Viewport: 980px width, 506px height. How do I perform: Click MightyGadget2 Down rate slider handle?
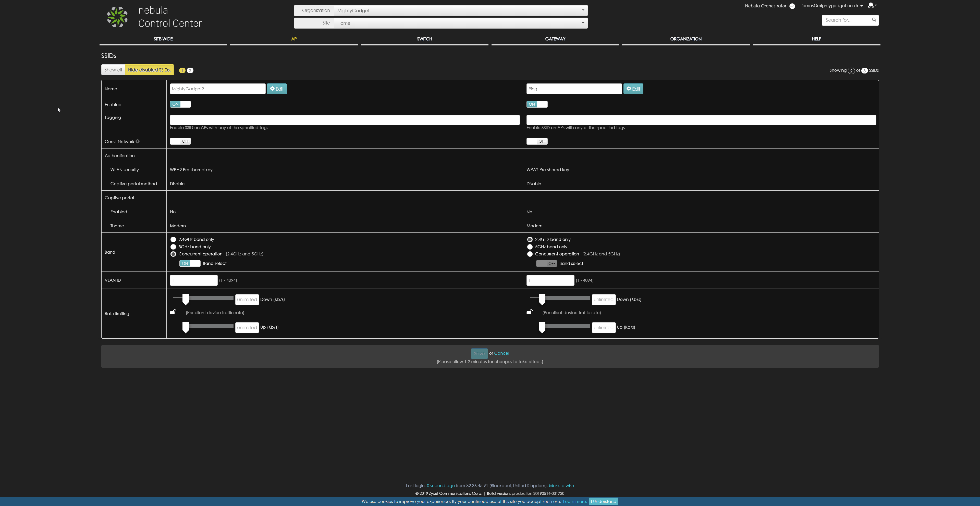pyautogui.click(x=186, y=299)
